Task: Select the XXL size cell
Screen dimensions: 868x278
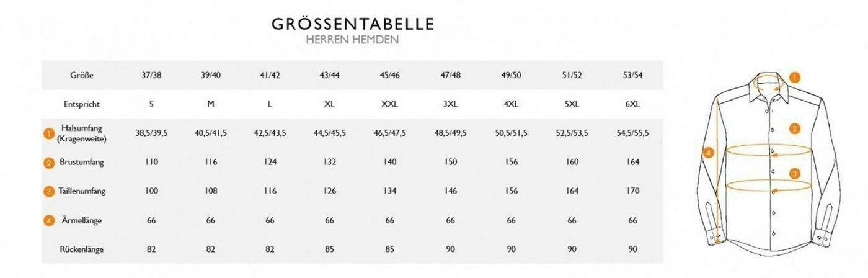Action: pos(389,104)
